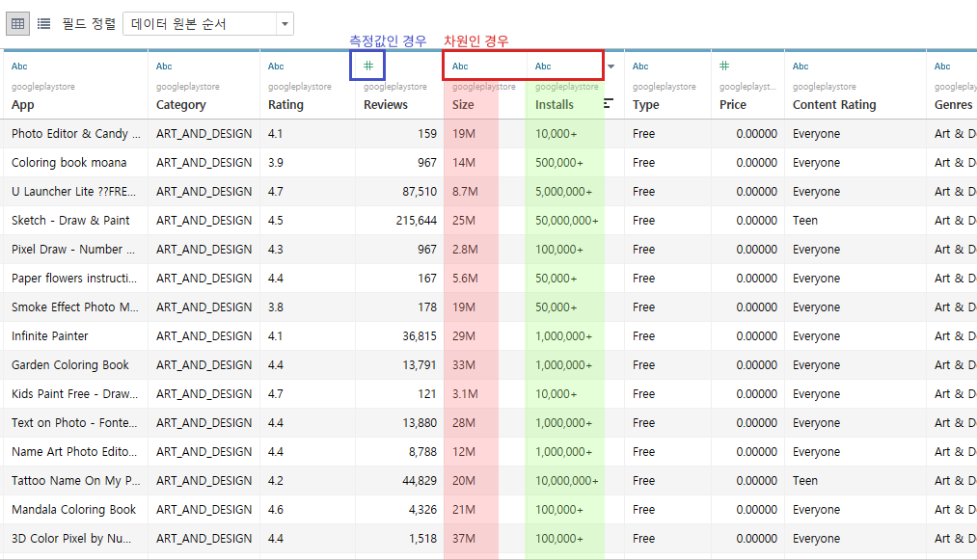Screen dimensions: 977x560
Task: Click the 'Pixel Draw - Number' cell
Action: [76, 250]
